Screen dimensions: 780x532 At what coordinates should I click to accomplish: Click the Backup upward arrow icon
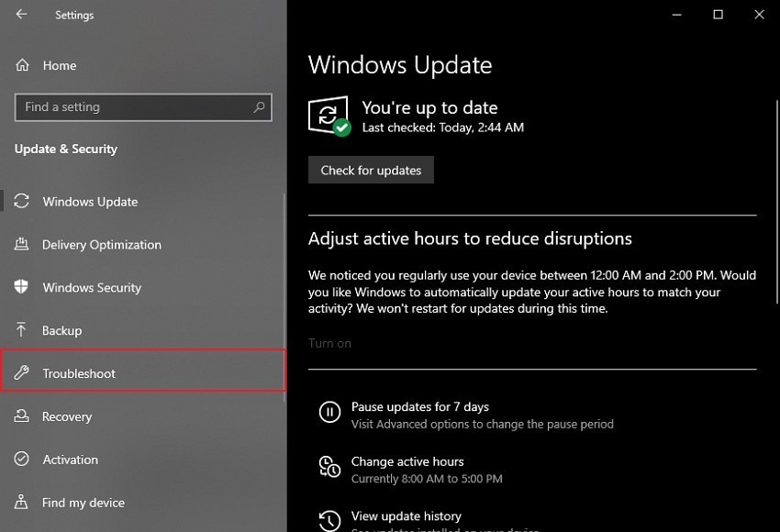point(21,329)
